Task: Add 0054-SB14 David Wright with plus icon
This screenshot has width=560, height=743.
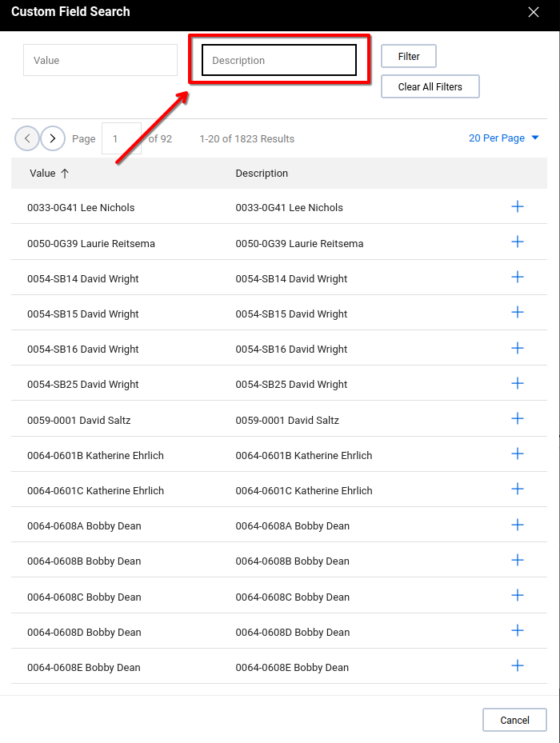Action: 518,278
